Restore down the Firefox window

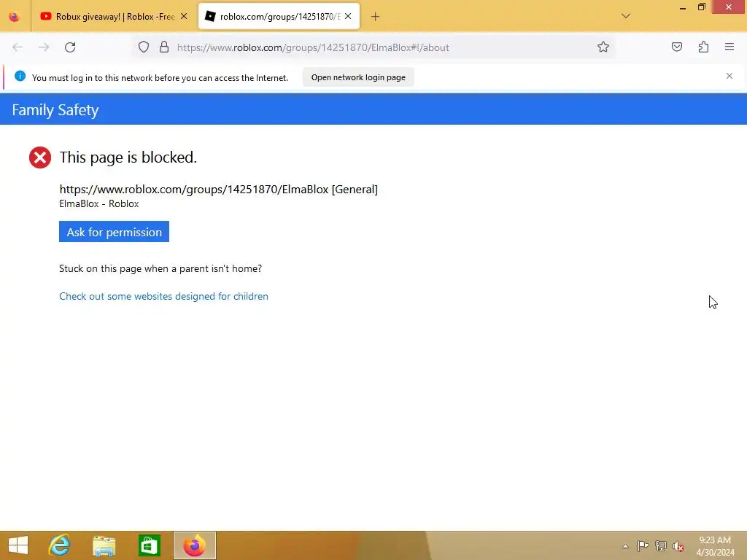(x=701, y=7)
